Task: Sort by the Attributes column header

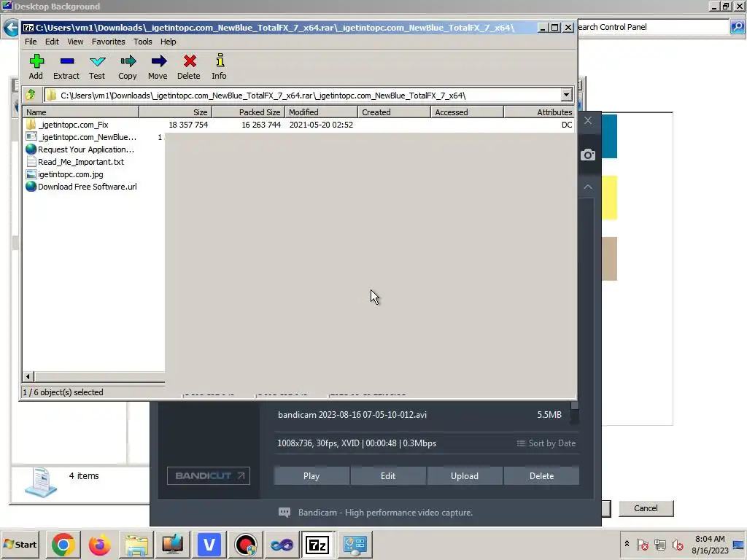Action: coord(539,112)
